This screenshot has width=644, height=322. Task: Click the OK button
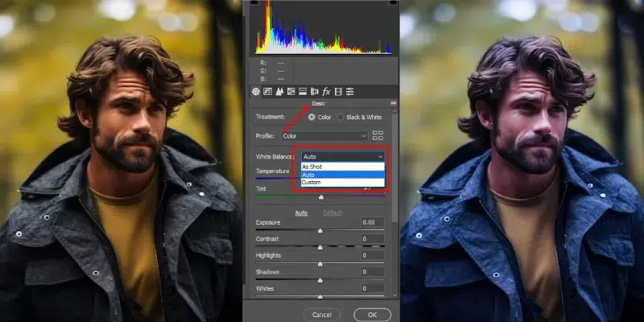pyautogui.click(x=372, y=315)
